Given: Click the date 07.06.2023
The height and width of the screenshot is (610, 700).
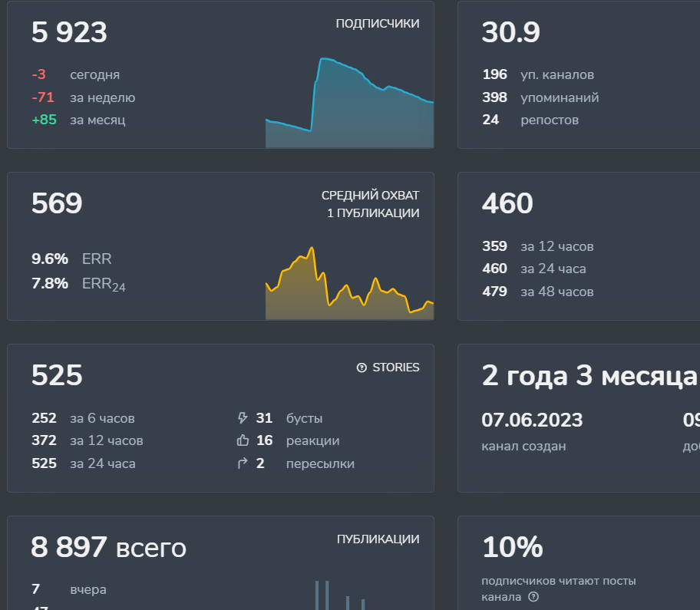Looking at the screenshot, I should click(532, 420).
